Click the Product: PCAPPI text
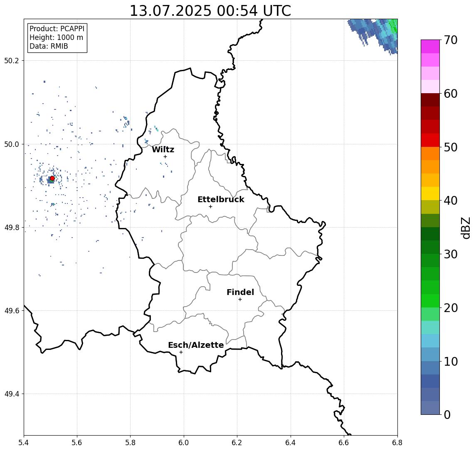 (x=57, y=29)
